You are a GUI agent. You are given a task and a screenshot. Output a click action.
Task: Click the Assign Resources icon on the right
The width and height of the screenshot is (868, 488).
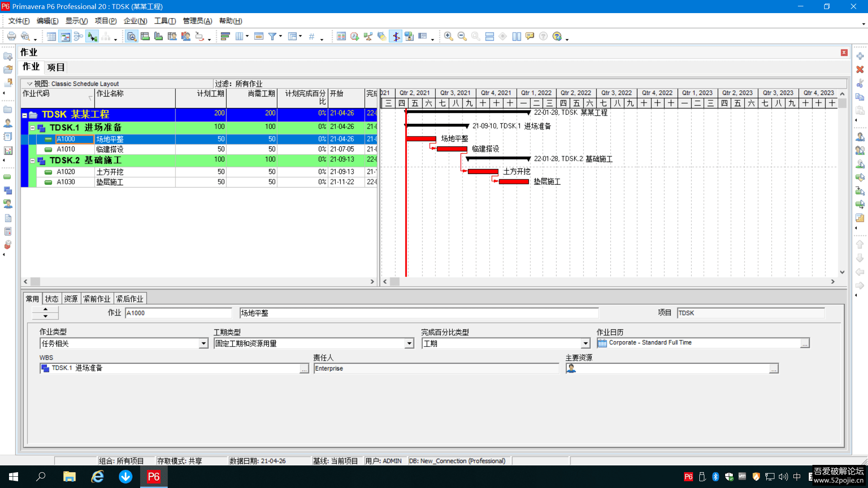860,137
